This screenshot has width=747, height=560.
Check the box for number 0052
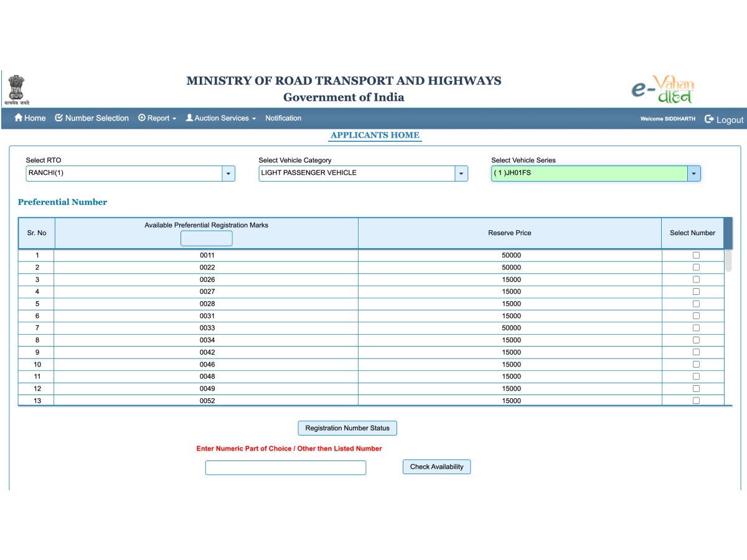695,401
